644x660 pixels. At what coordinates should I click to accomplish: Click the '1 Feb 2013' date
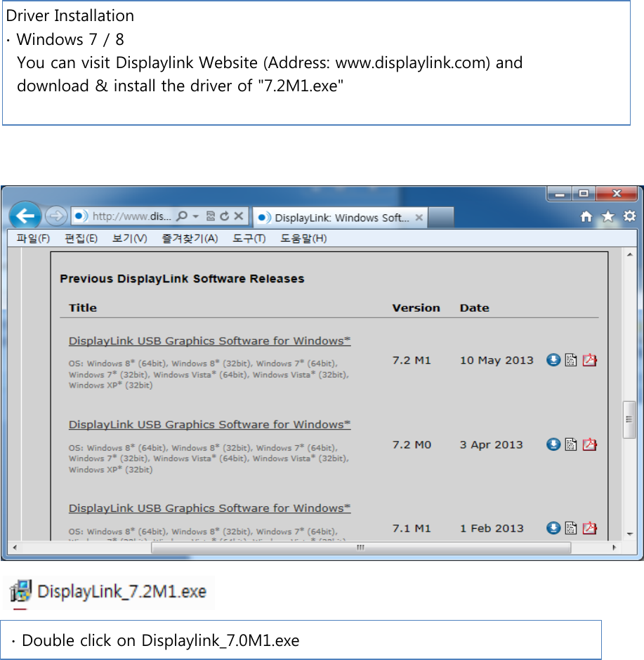coord(492,529)
